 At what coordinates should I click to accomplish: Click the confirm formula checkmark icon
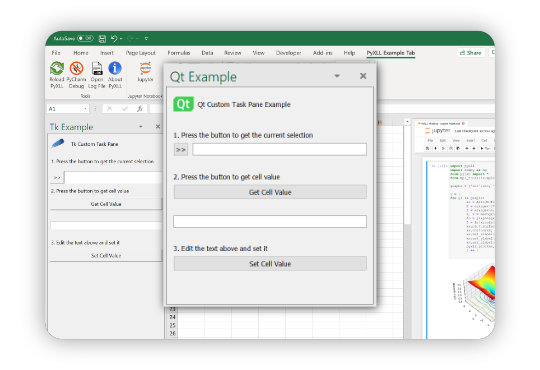tap(125, 109)
